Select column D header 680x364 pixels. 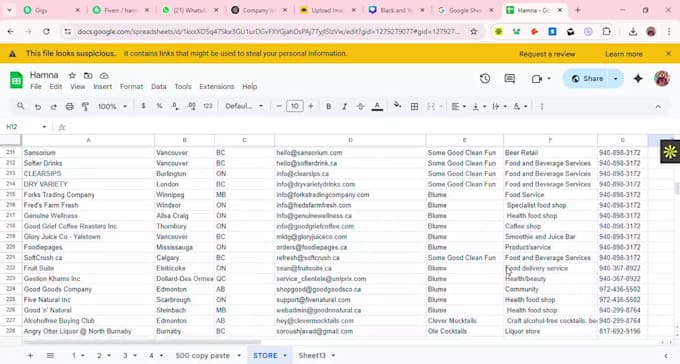tap(350, 140)
